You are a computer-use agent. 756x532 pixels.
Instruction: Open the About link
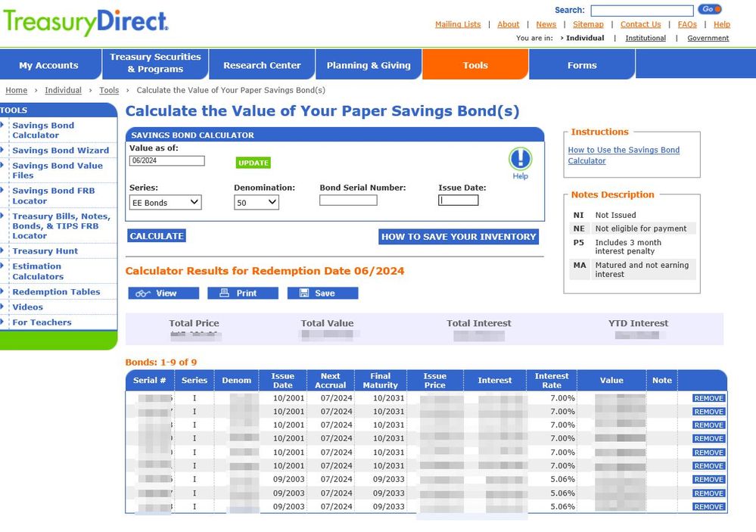tap(509, 25)
